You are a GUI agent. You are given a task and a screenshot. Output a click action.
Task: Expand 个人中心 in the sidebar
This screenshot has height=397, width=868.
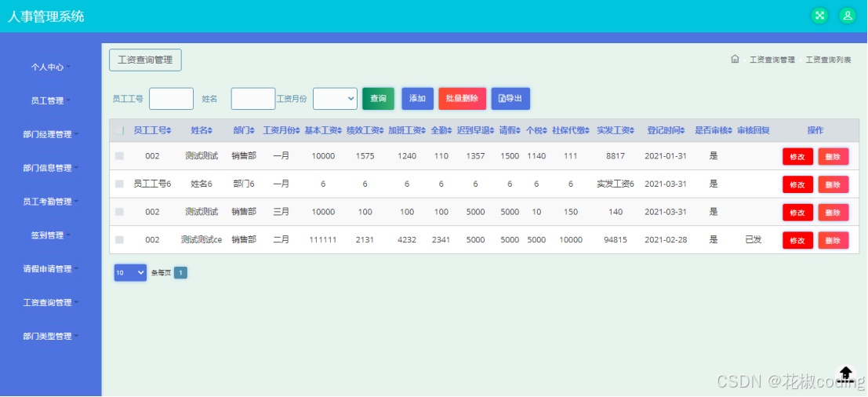click(x=50, y=67)
